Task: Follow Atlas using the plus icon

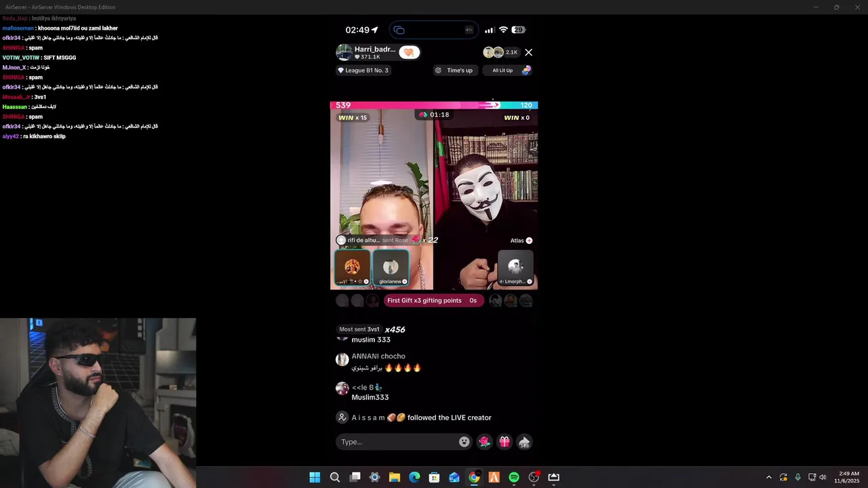Action: coord(529,241)
